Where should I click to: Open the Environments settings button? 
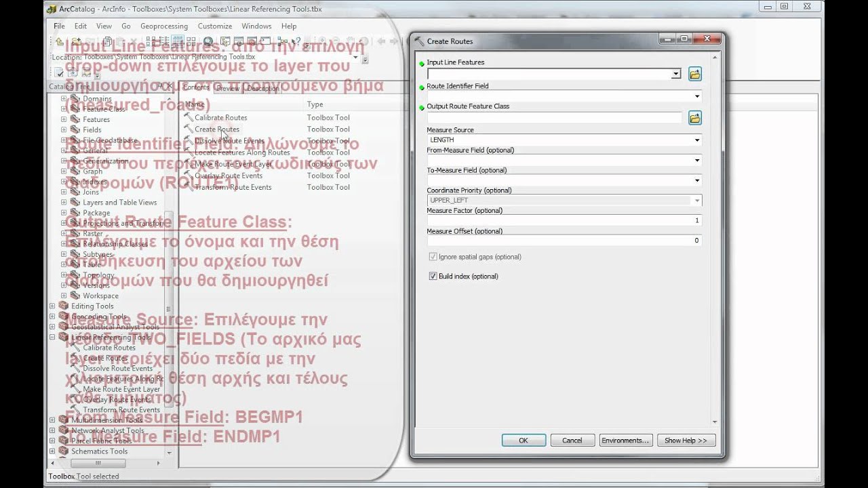pyautogui.click(x=626, y=441)
